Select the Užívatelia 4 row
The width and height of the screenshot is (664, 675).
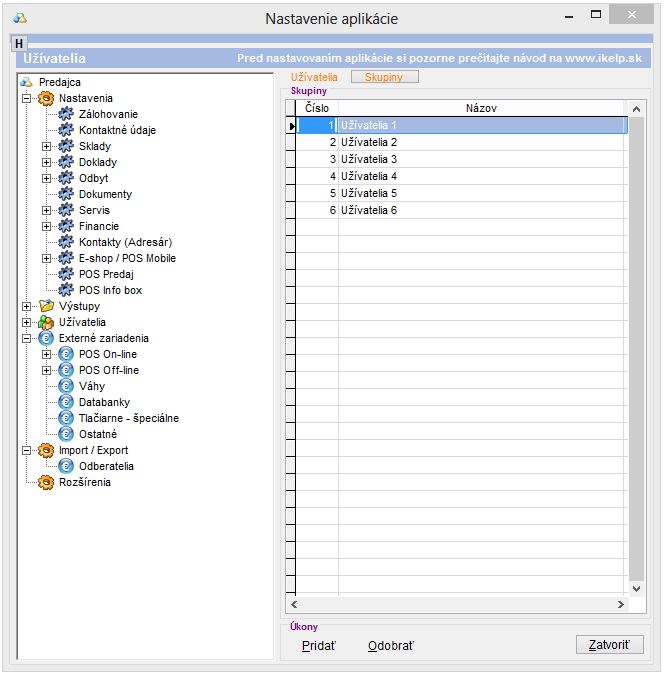pyautogui.click(x=369, y=176)
